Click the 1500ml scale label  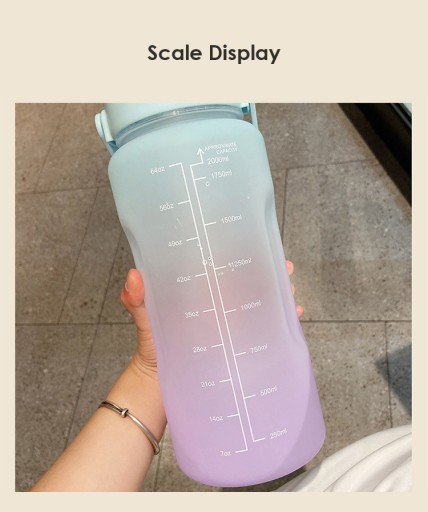click(231, 220)
